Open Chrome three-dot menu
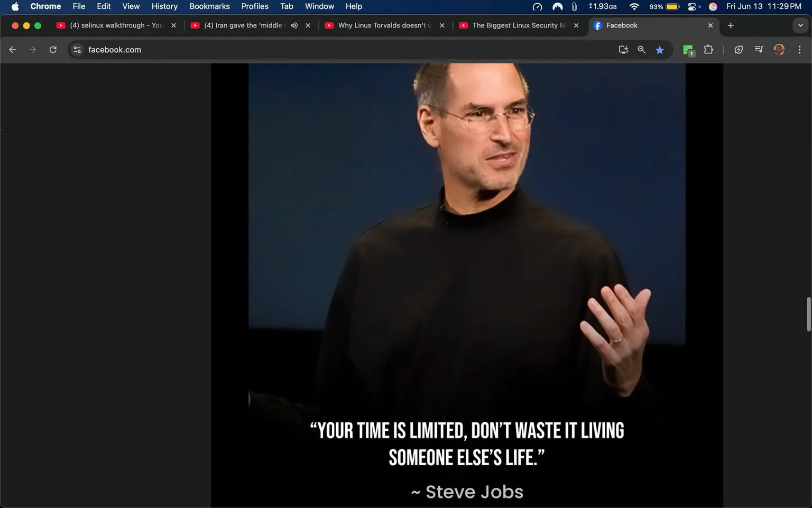Viewport: 812px width, 508px height. [799, 50]
